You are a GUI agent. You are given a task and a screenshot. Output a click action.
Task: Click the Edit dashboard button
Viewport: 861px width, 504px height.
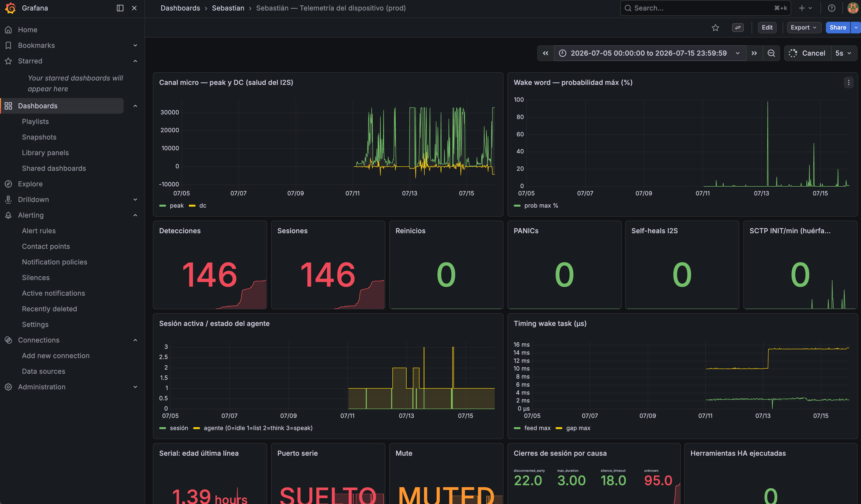tap(767, 28)
